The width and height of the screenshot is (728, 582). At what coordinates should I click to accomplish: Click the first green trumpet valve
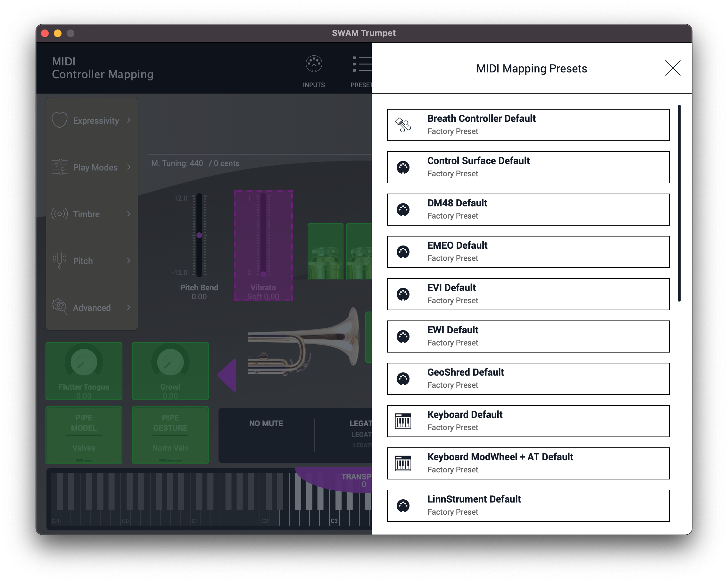coord(325,251)
